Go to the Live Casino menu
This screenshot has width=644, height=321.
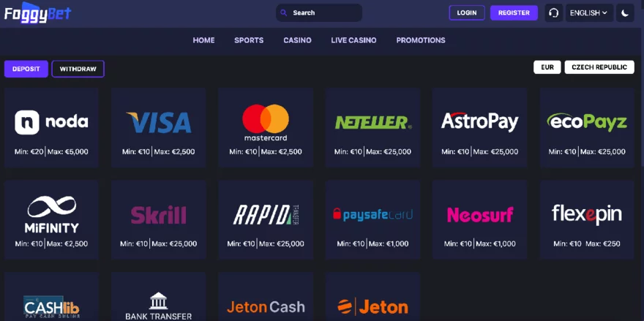coord(353,40)
